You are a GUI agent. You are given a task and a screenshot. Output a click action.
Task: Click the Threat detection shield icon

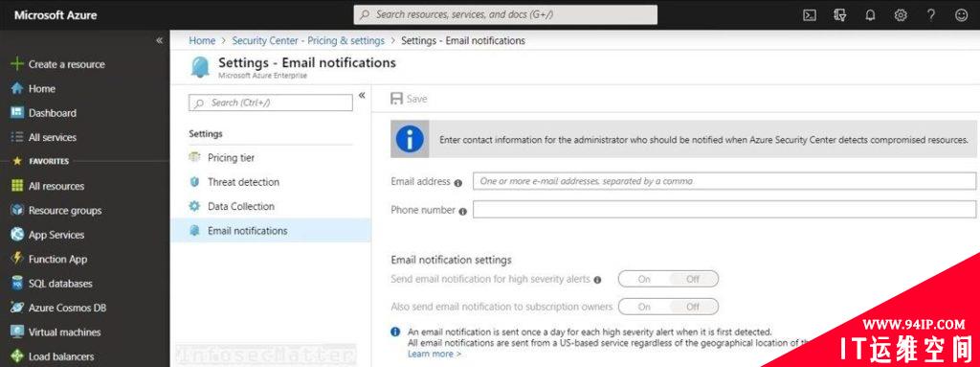point(194,182)
